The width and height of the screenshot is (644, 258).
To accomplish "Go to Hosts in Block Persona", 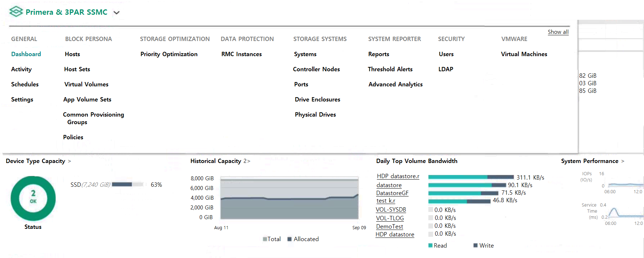I will (72, 54).
